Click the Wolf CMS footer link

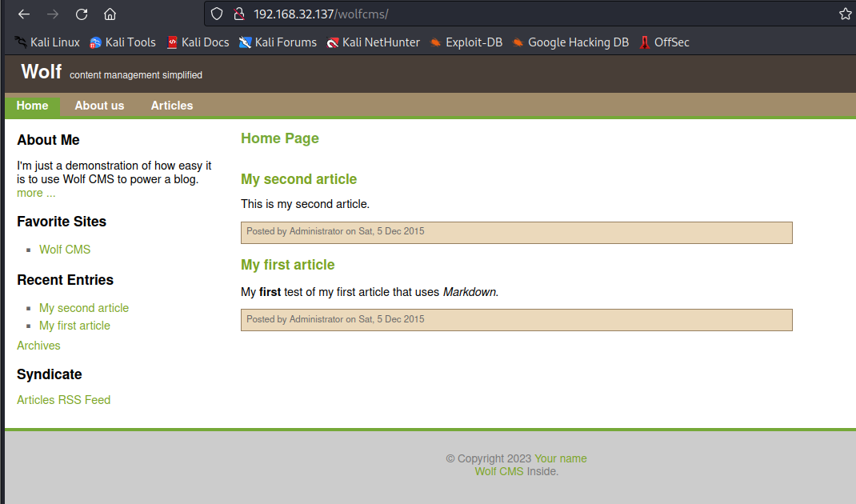coord(499,471)
